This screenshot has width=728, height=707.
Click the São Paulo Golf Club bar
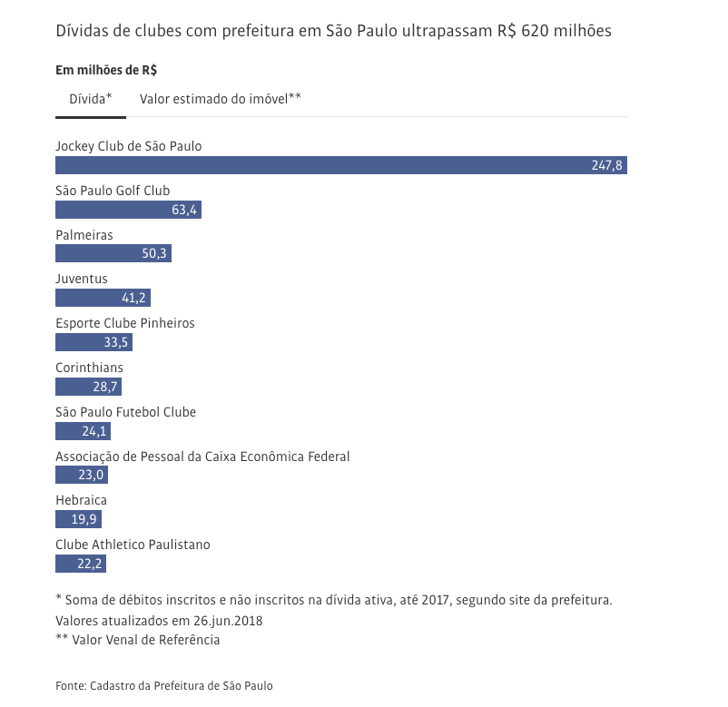[128, 210]
